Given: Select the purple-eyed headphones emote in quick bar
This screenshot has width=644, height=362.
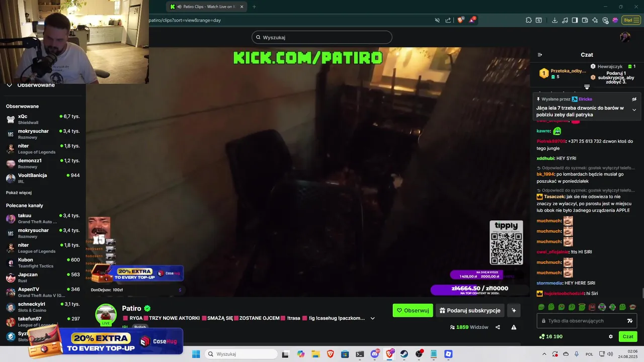Looking at the screenshot, I should [x=602, y=307].
